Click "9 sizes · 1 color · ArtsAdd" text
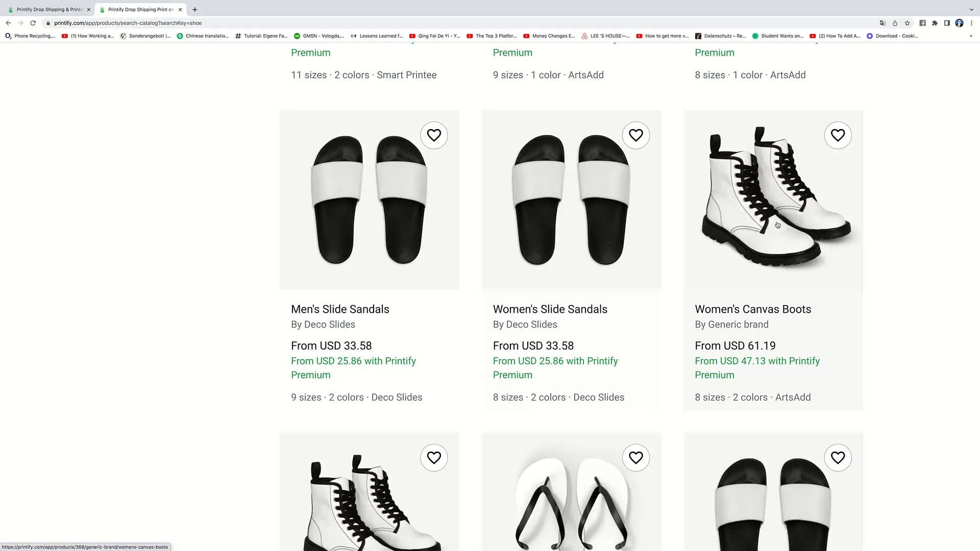980x551 pixels. pyautogui.click(x=548, y=75)
